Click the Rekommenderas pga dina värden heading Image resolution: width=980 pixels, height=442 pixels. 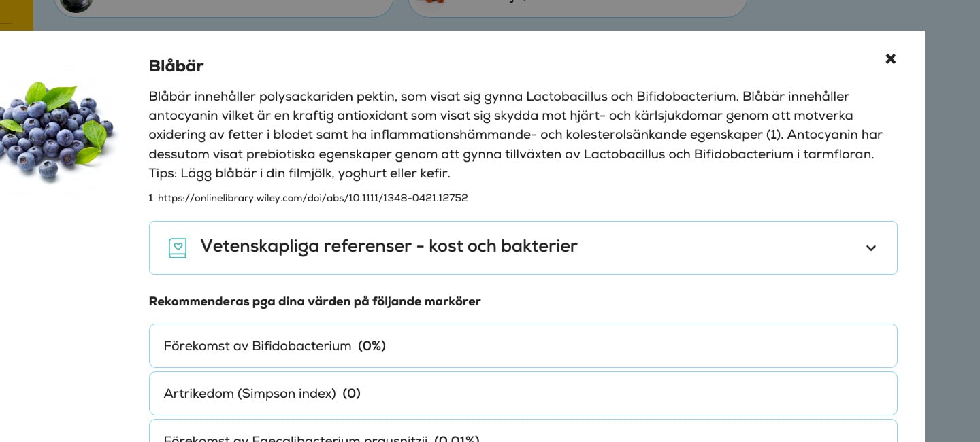314,301
